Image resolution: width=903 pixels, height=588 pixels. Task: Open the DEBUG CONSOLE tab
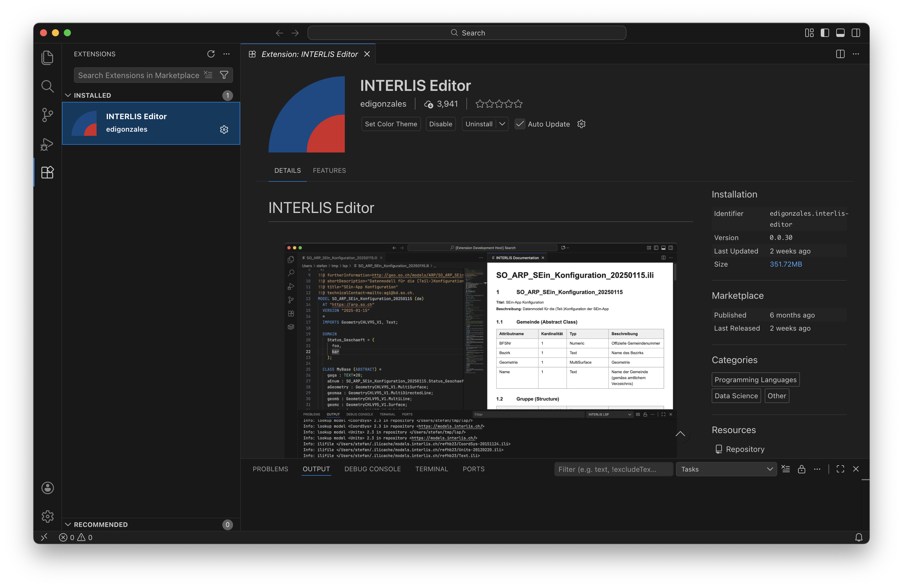tap(373, 469)
